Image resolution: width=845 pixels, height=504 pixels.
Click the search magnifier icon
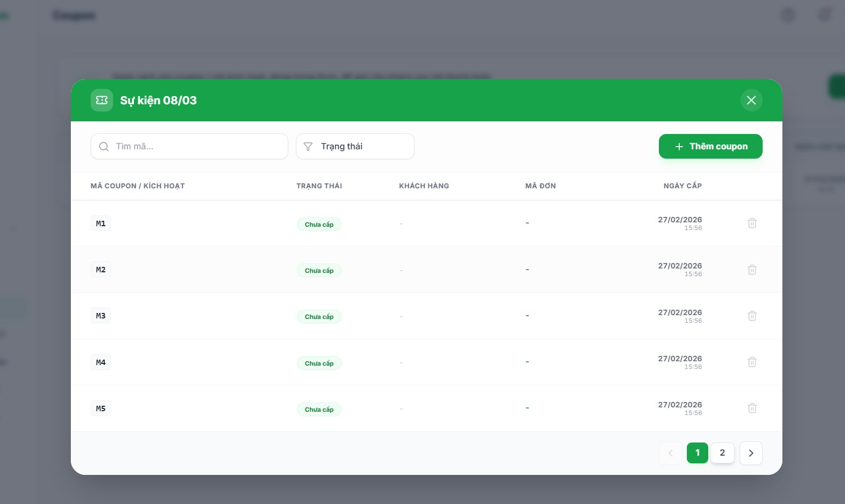point(104,147)
